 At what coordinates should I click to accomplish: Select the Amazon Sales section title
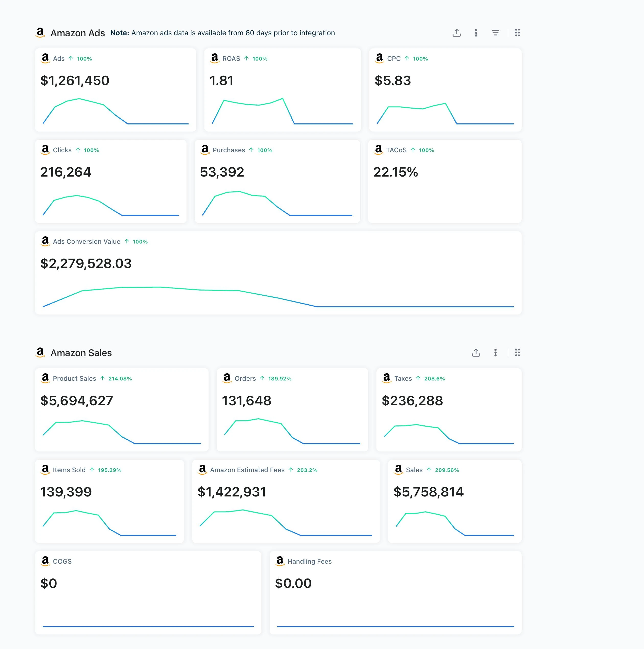click(x=81, y=353)
